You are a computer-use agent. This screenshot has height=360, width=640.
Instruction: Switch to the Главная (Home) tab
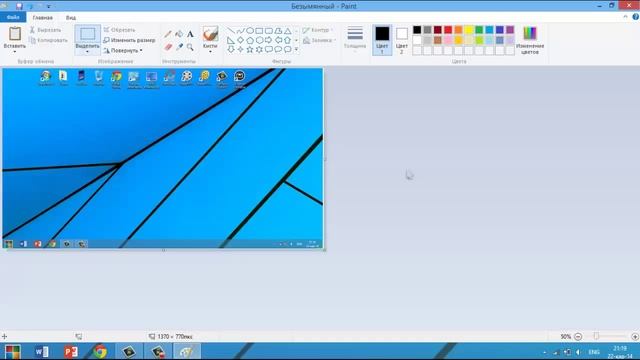click(42, 18)
